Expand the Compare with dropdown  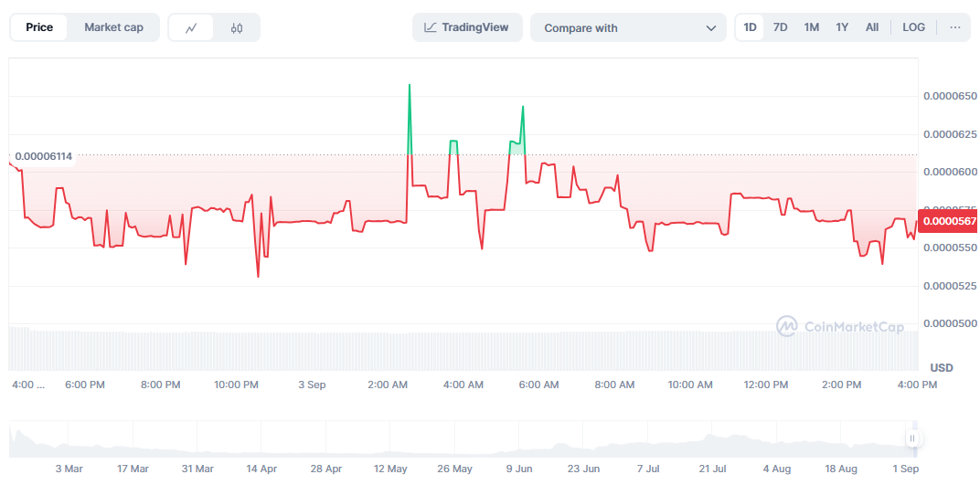(x=627, y=27)
